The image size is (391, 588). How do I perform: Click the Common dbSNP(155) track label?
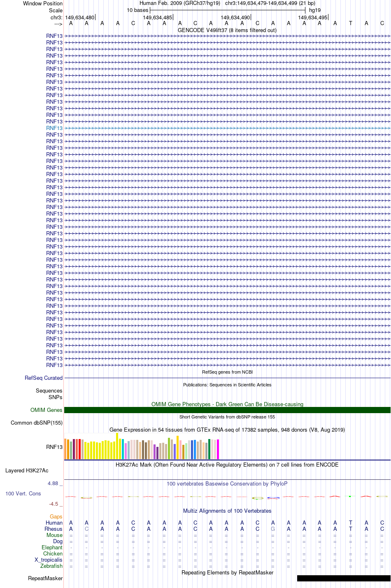tap(37, 423)
